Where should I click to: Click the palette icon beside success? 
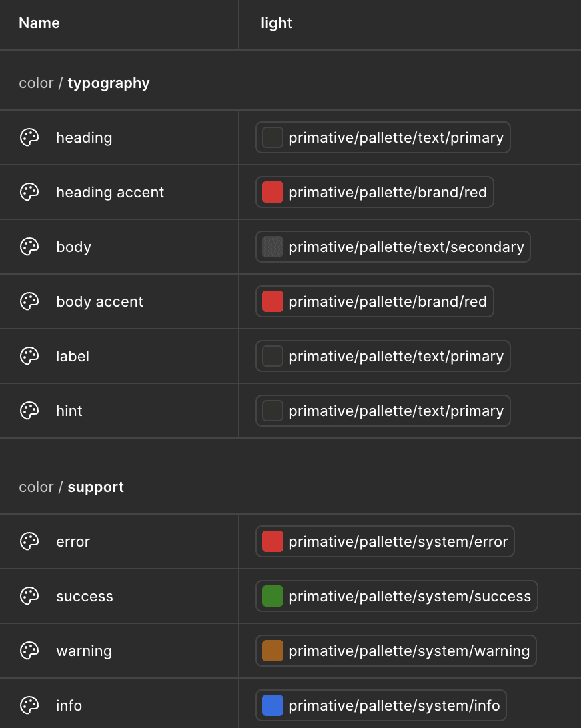(29, 596)
